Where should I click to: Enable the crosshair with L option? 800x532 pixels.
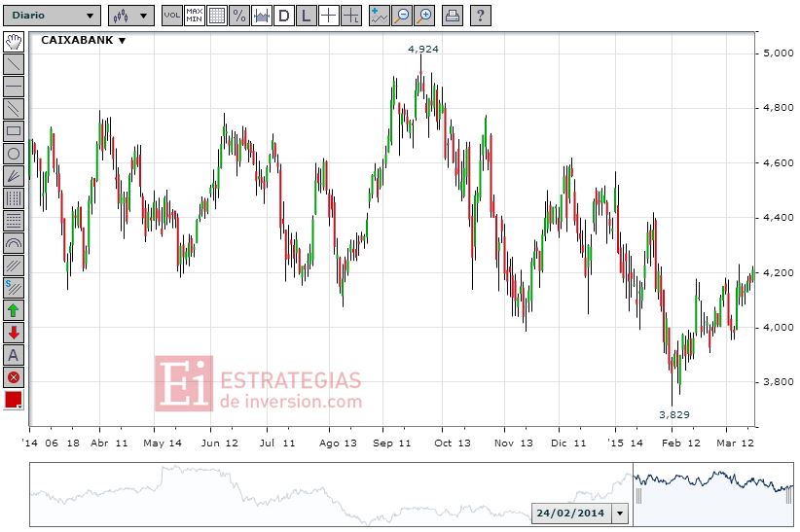point(351,16)
